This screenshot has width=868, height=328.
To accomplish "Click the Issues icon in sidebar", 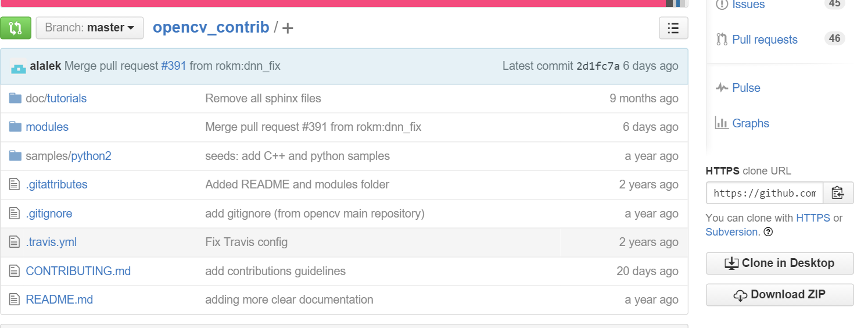I will (x=722, y=5).
